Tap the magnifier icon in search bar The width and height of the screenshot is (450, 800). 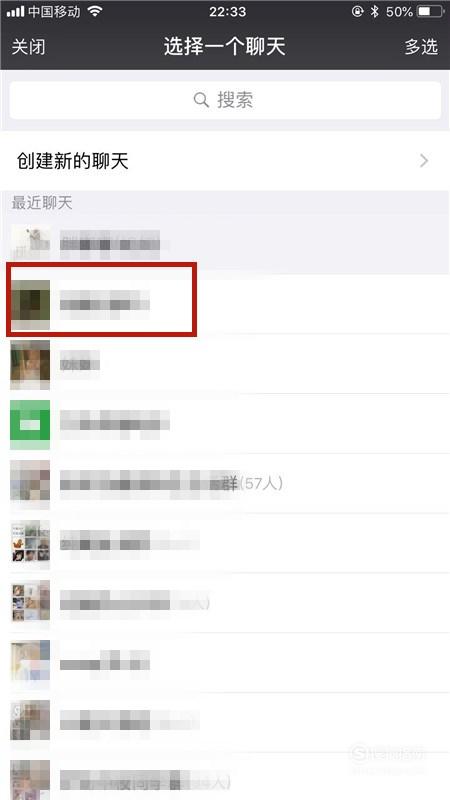[x=201, y=100]
